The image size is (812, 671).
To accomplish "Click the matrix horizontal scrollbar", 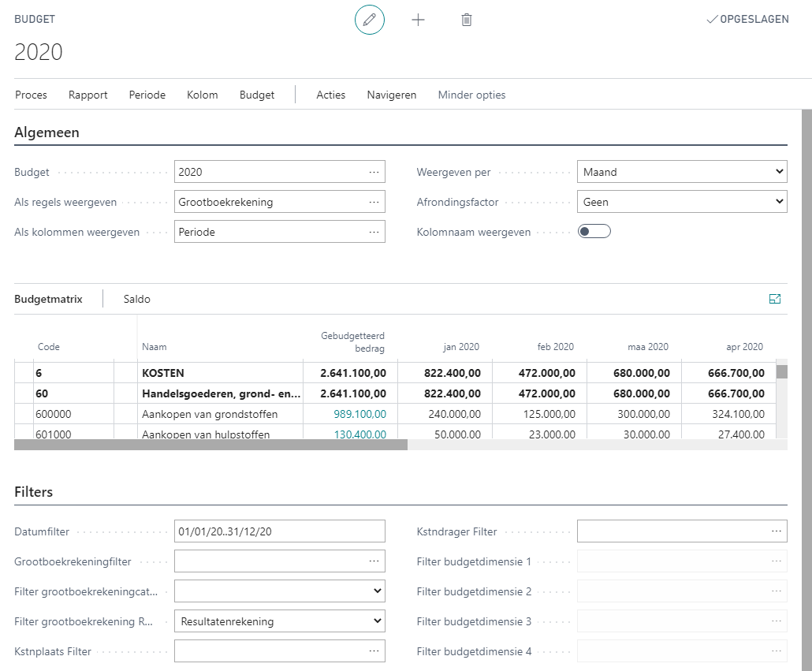I will [x=210, y=445].
